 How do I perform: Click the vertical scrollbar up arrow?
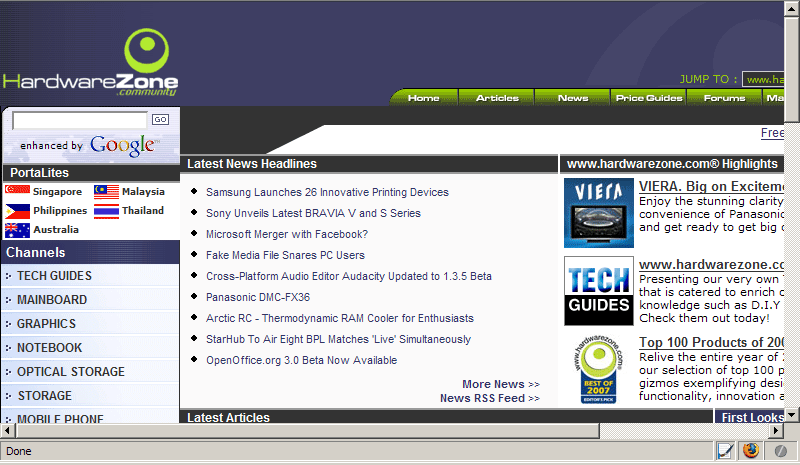(x=792, y=9)
